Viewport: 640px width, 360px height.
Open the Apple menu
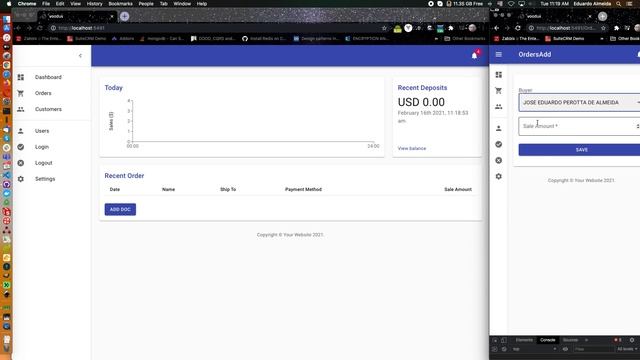pos(8,4)
